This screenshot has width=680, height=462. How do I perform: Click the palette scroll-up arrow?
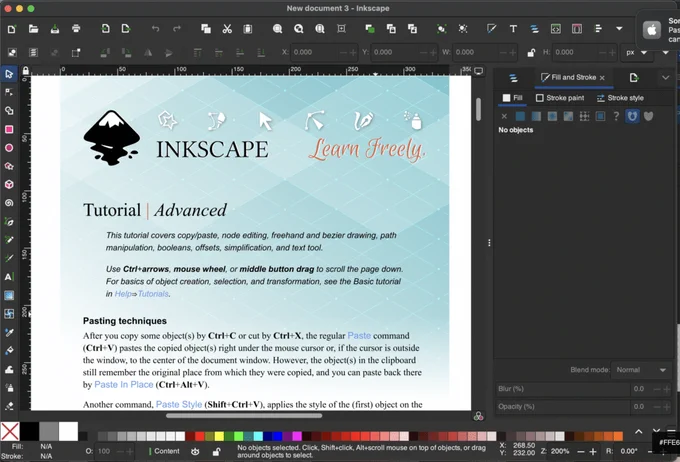[639, 431]
